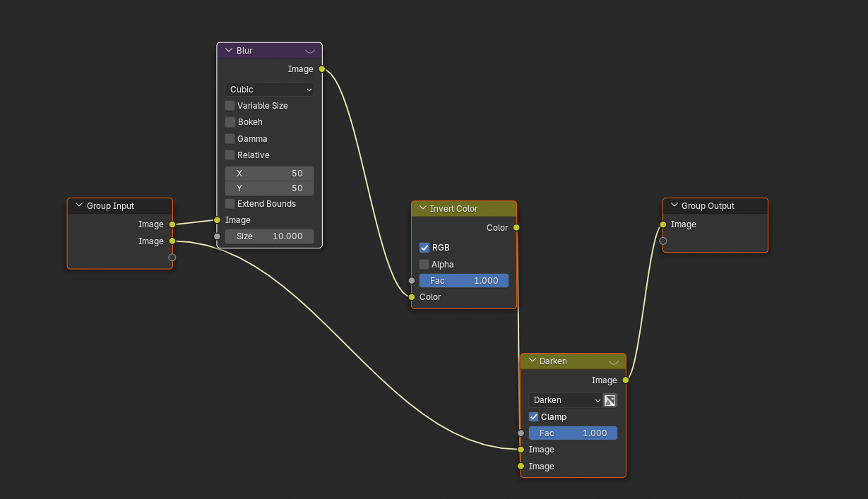Click the Group Output Image input socket

(662, 224)
